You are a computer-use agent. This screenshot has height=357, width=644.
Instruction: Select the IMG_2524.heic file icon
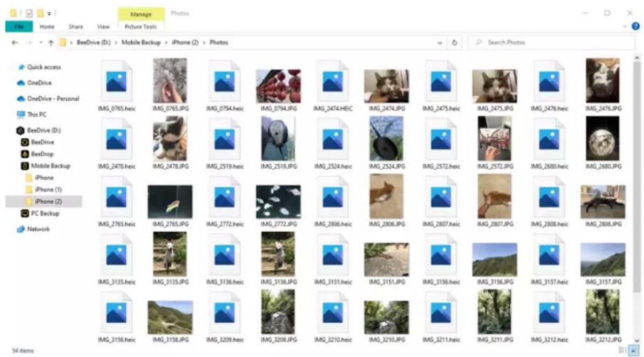332,139
